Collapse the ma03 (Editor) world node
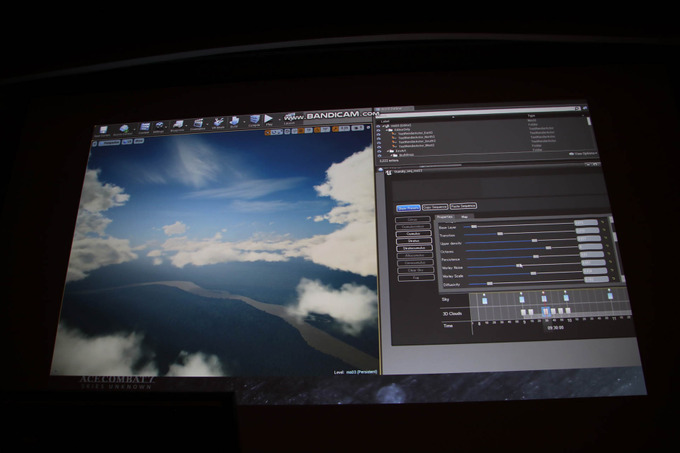Viewport: 680px width, 453px height. (383, 126)
